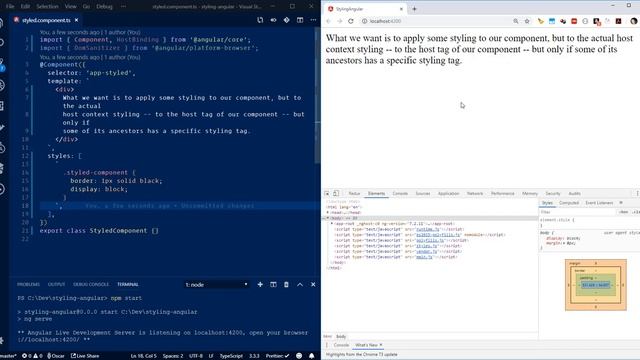The image size is (640, 360).
Task: Open the Chrome profile avatar
Action: pos(633,21)
